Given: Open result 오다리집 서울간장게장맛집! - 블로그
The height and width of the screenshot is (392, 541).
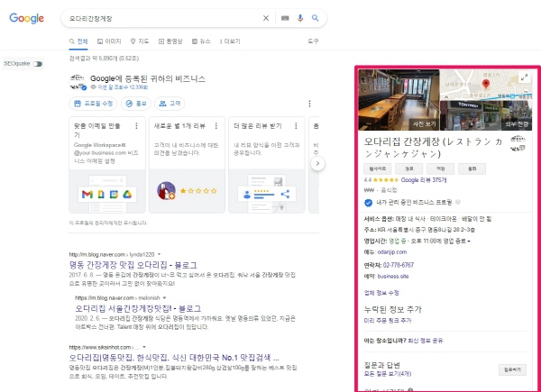Looking at the screenshot, I should [x=138, y=308].
